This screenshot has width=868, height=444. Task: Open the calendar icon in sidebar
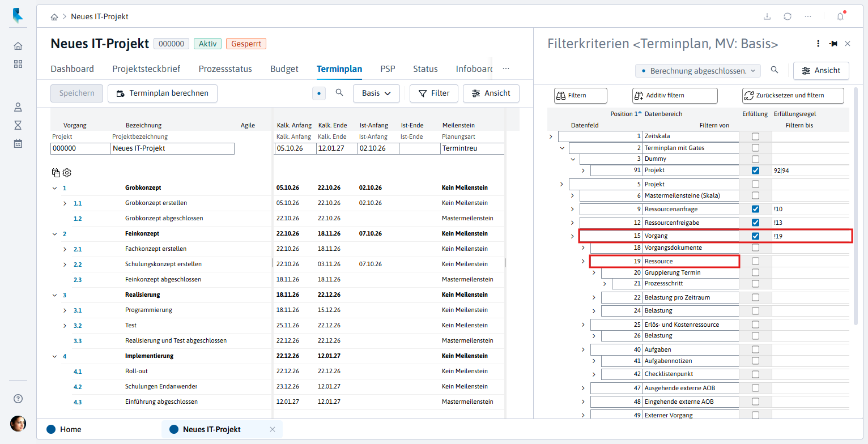coord(18,143)
